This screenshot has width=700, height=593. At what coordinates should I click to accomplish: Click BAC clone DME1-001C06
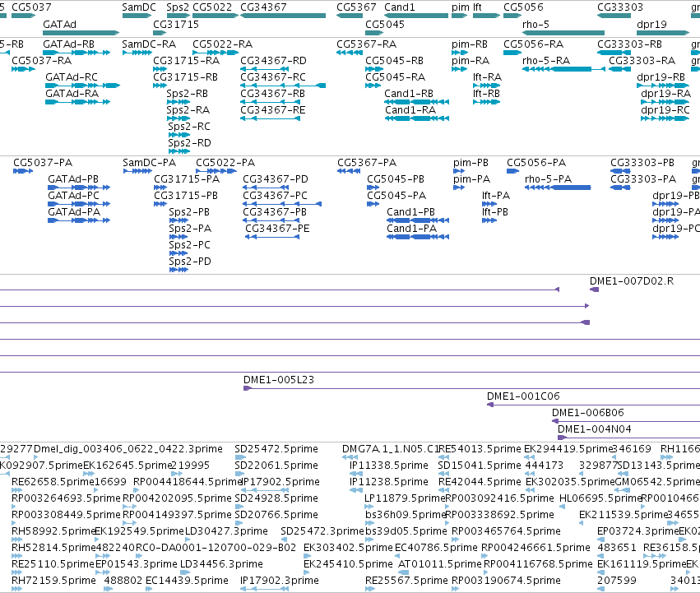click(x=523, y=396)
